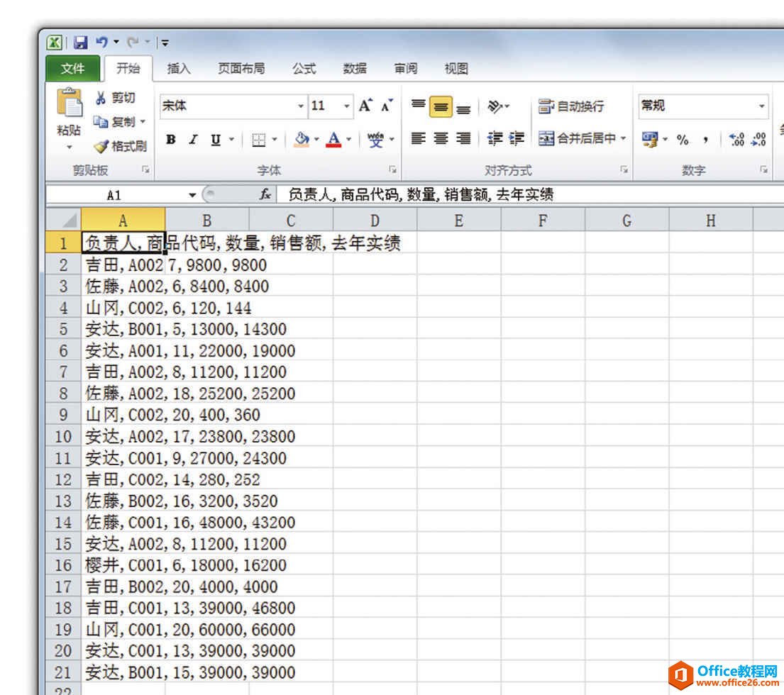Click the select-all corner triangle
784x695 pixels.
click(63, 219)
